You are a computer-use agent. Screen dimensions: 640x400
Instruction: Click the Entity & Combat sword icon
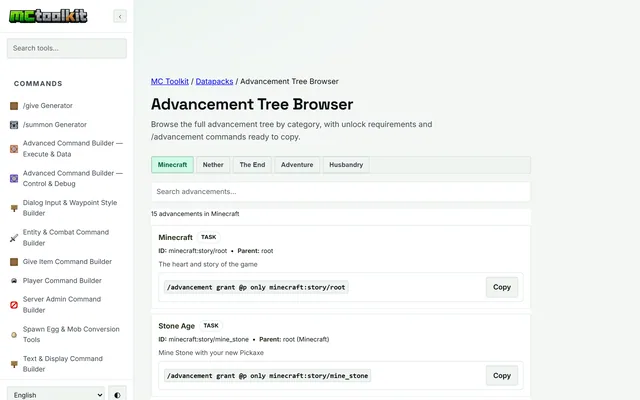14,238
